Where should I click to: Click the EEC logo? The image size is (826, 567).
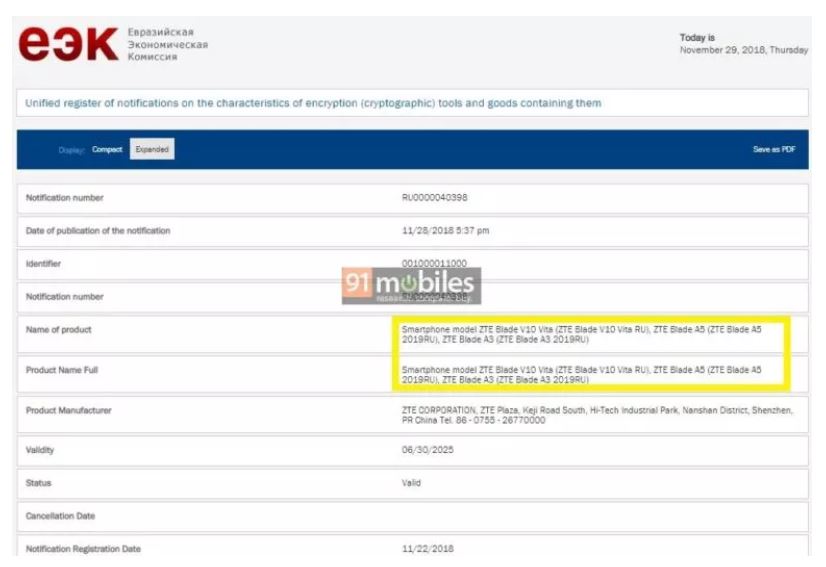(x=68, y=44)
